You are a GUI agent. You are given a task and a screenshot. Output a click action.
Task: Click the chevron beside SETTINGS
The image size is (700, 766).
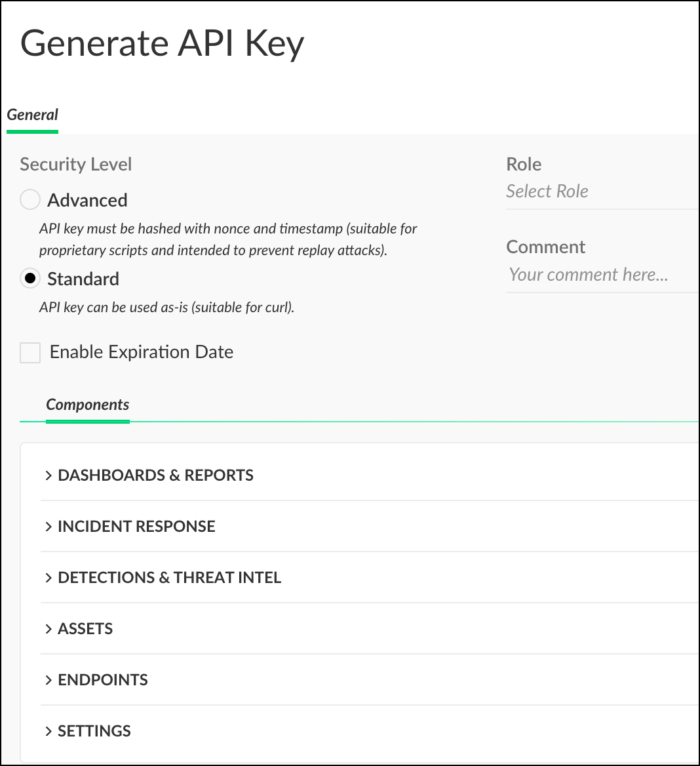[x=49, y=731]
